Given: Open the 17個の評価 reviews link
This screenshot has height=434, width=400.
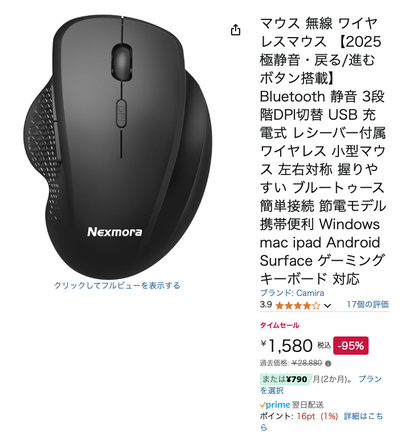Looking at the screenshot, I should (368, 304).
